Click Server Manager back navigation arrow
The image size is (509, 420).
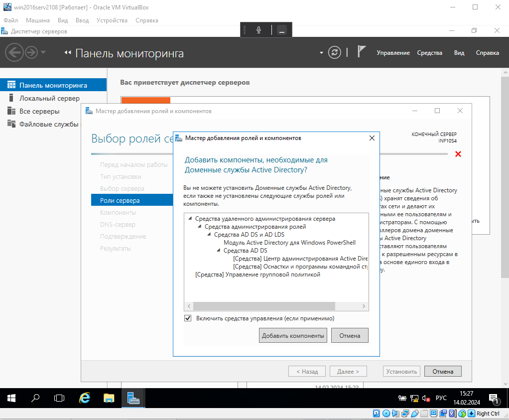(x=14, y=52)
